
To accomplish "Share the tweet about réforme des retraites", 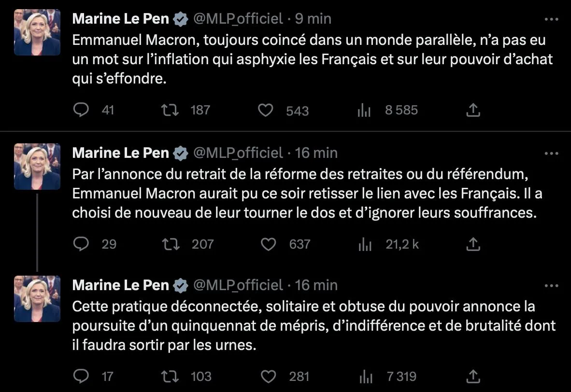I will tap(473, 245).
